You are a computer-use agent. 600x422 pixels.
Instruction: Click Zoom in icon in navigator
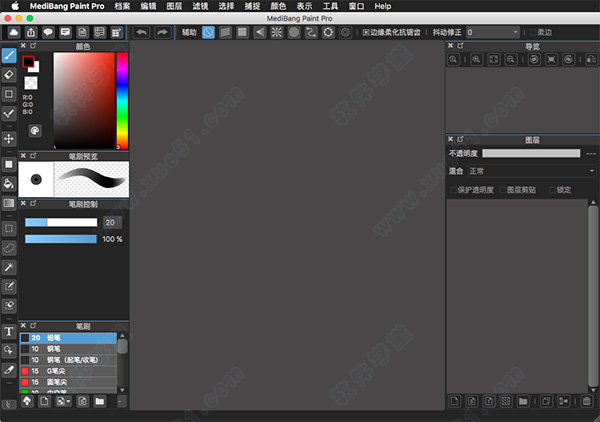coord(476,60)
